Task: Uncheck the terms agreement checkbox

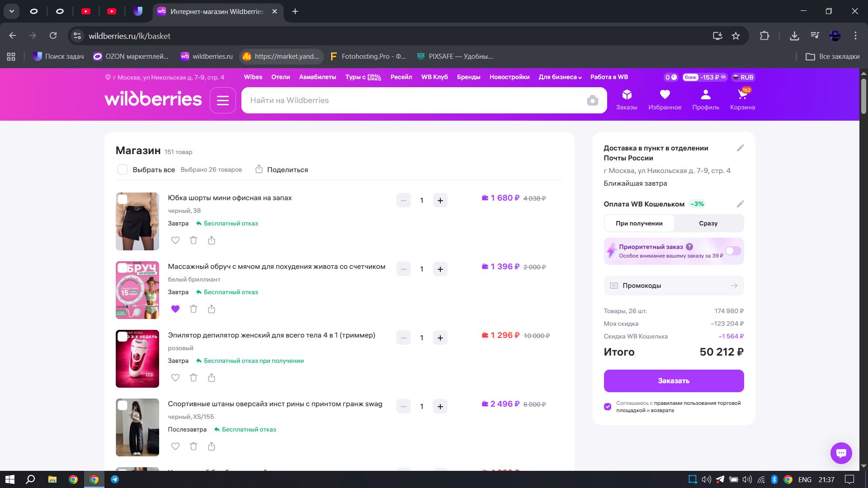Action: click(608, 407)
